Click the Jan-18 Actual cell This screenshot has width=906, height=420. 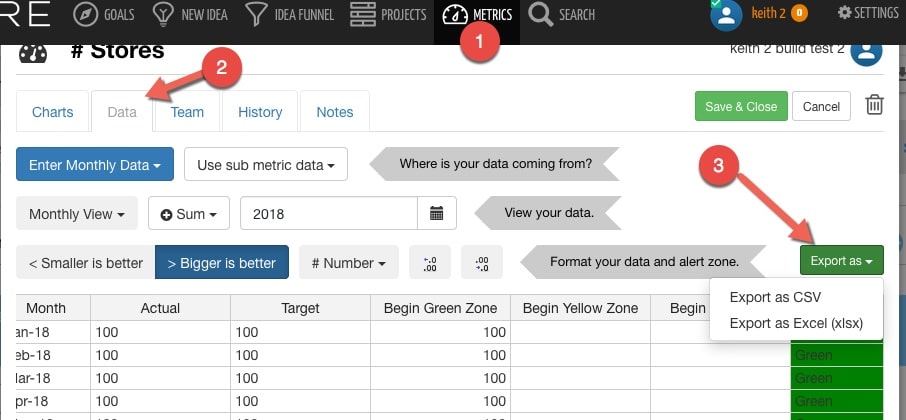click(161, 332)
